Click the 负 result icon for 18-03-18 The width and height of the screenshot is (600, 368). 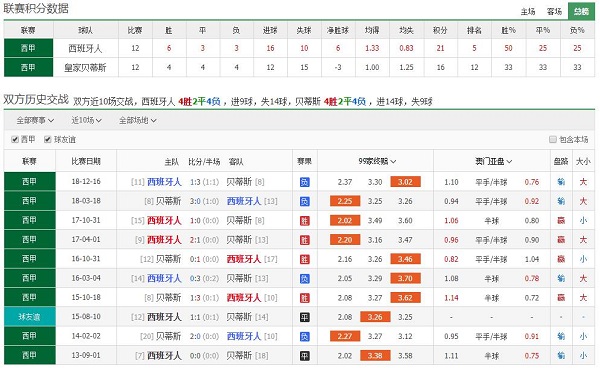[304, 201]
